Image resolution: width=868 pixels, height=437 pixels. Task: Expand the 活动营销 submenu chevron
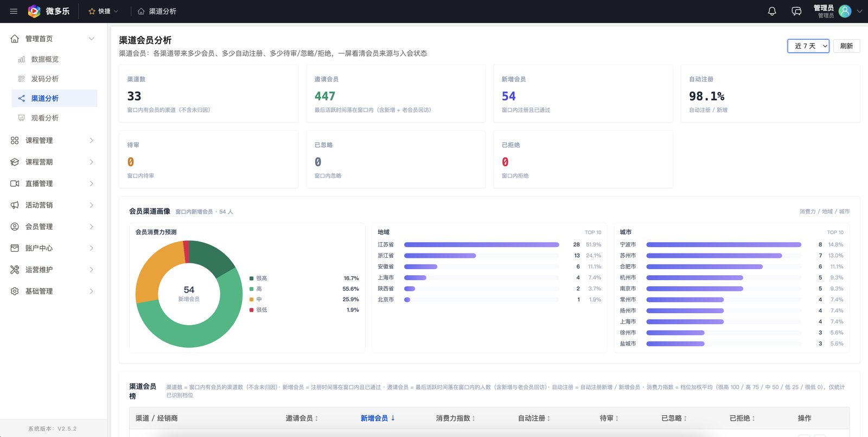92,205
